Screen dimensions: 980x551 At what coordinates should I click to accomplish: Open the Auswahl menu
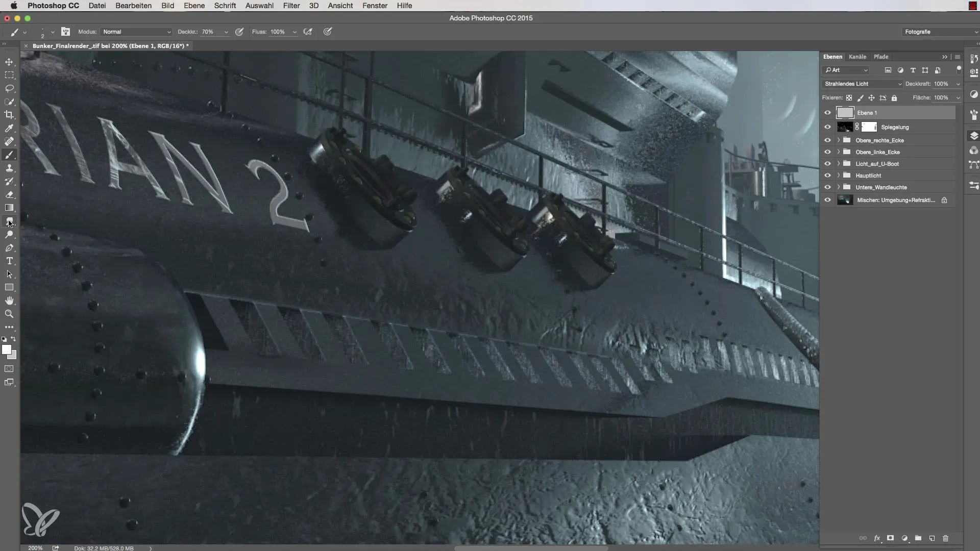(x=259, y=6)
